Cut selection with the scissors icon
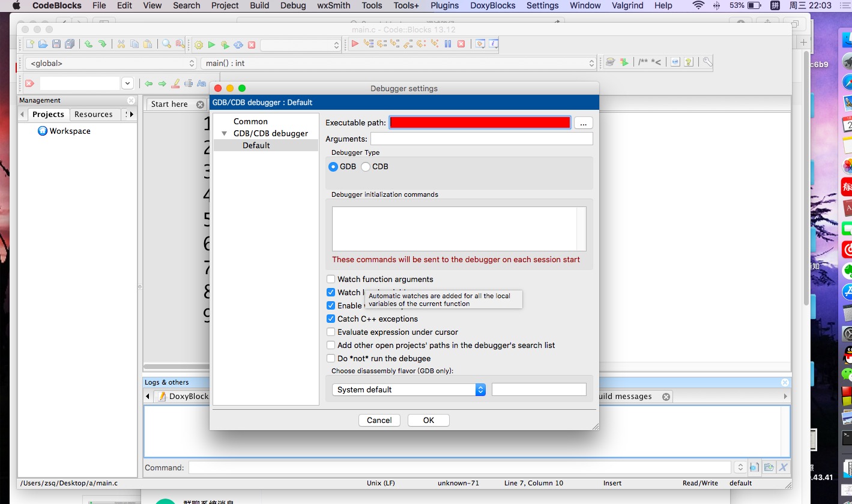The width and height of the screenshot is (852, 504). (121, 44)
